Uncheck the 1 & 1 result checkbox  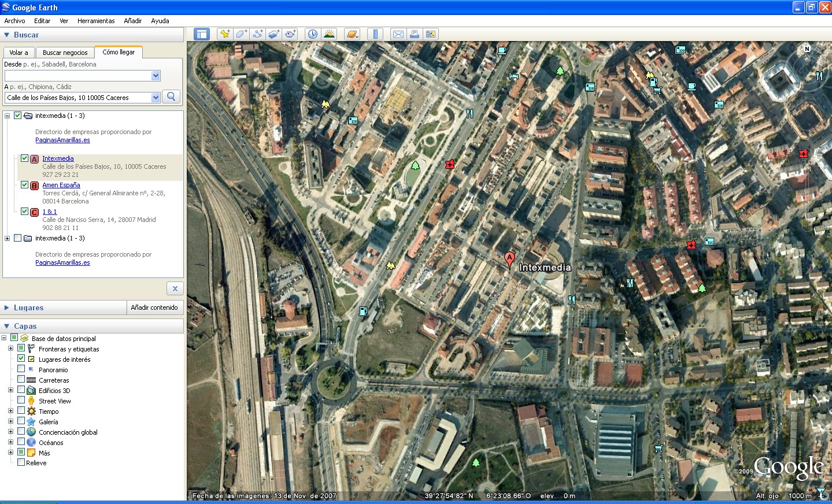click(x=24, y=211)
